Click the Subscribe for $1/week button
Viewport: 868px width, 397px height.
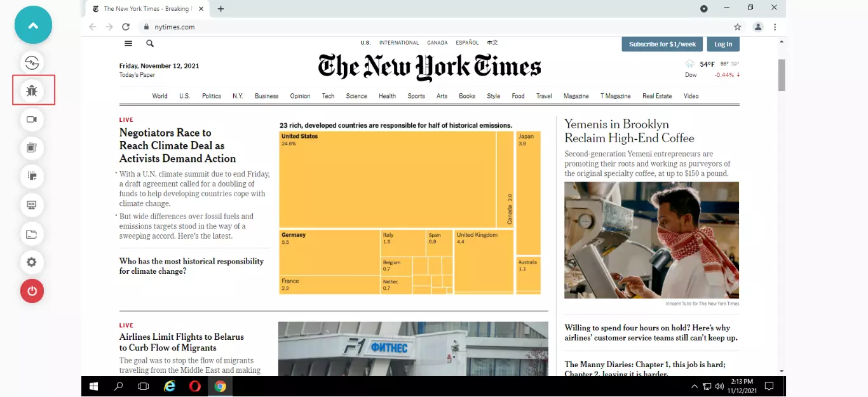pyautogui.click(x=662, y=44)
